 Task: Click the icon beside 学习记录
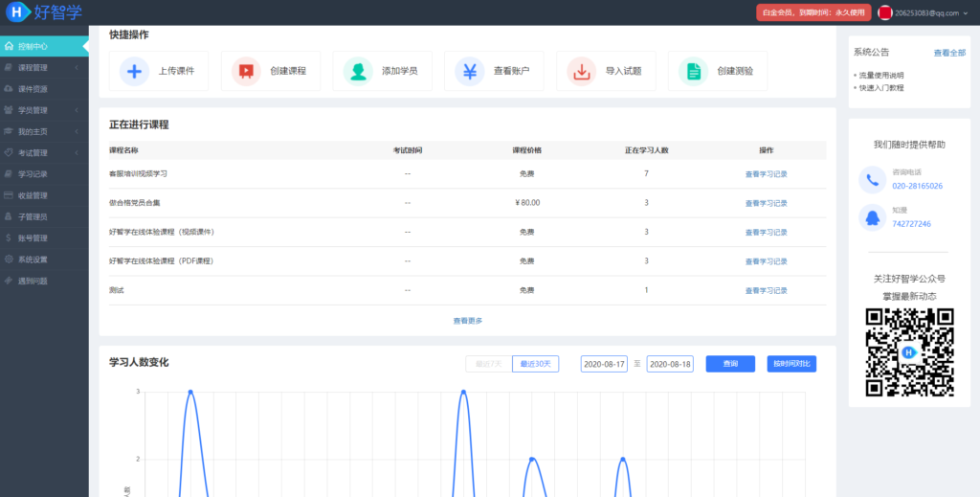(x=9, y=173)
